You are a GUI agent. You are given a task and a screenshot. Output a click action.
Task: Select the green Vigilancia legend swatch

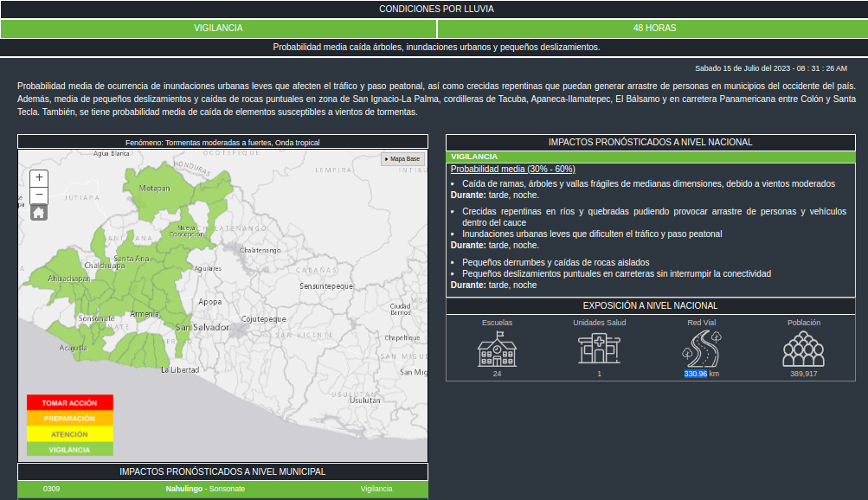pyautogui.click(x=70, y=450)
